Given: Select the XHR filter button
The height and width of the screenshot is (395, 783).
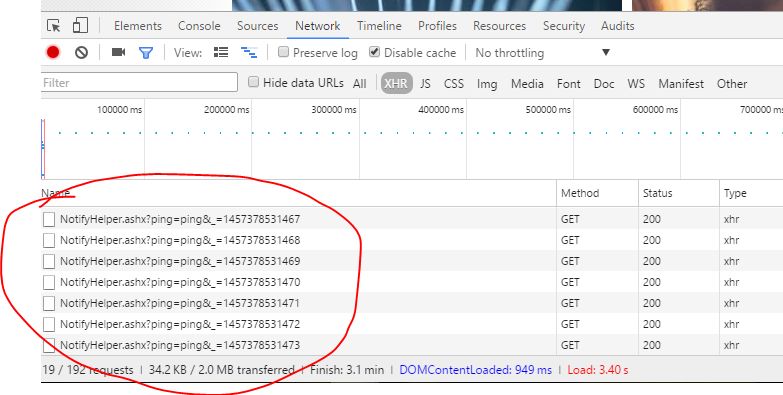Looking at the screenshot, I should 396,83.
